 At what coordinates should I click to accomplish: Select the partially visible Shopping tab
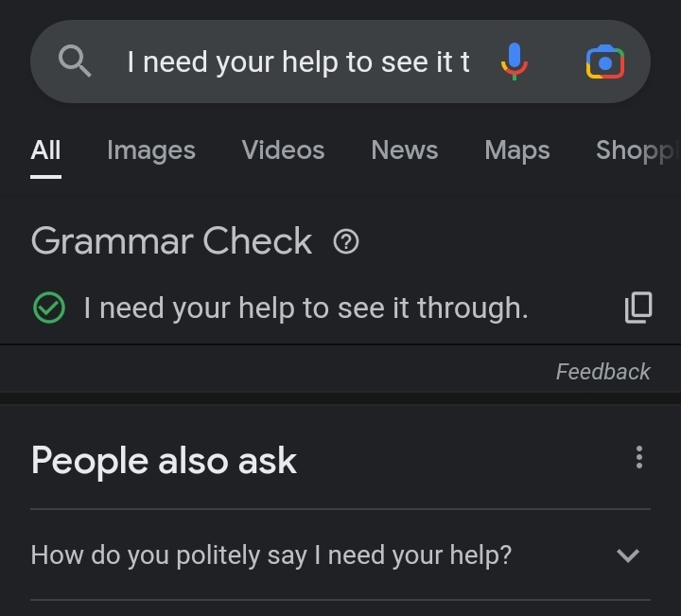click(x=637, y=151)
